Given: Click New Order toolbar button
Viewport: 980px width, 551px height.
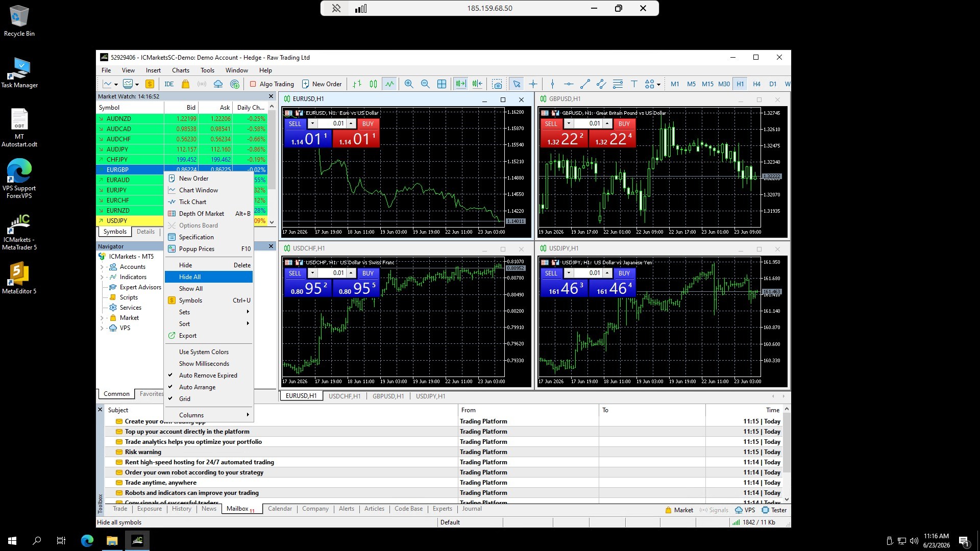Looking at the screenshot, I should click(x=322, y=84).
